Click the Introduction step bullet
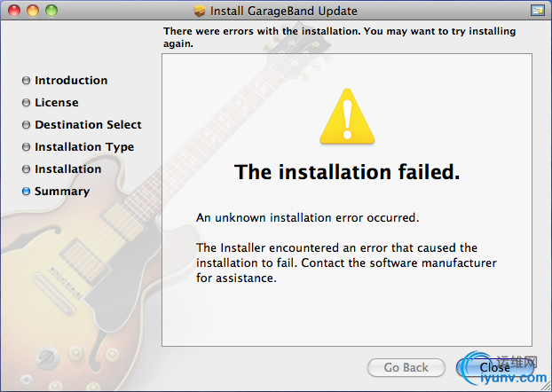Viewport: 552px width, 392px height. pyautogui.click(x=26, y=80)
